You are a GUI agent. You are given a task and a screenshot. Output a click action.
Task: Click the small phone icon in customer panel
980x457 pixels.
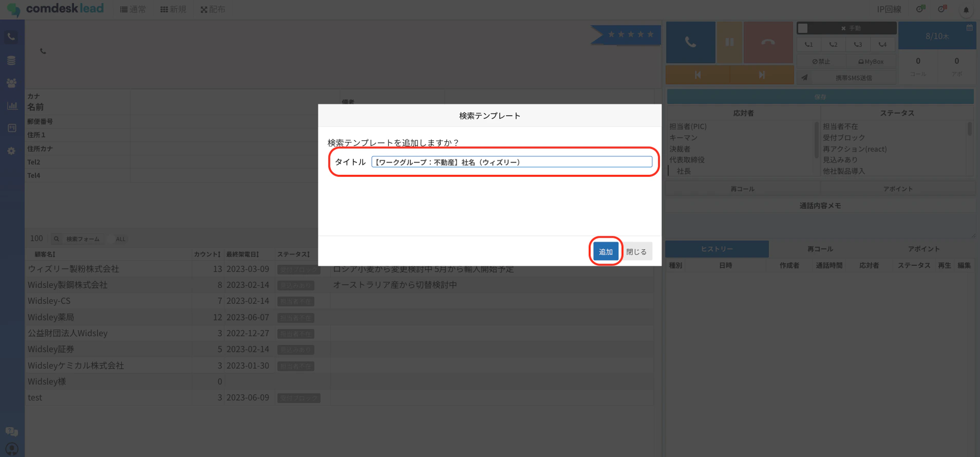(x=43, y=51)
